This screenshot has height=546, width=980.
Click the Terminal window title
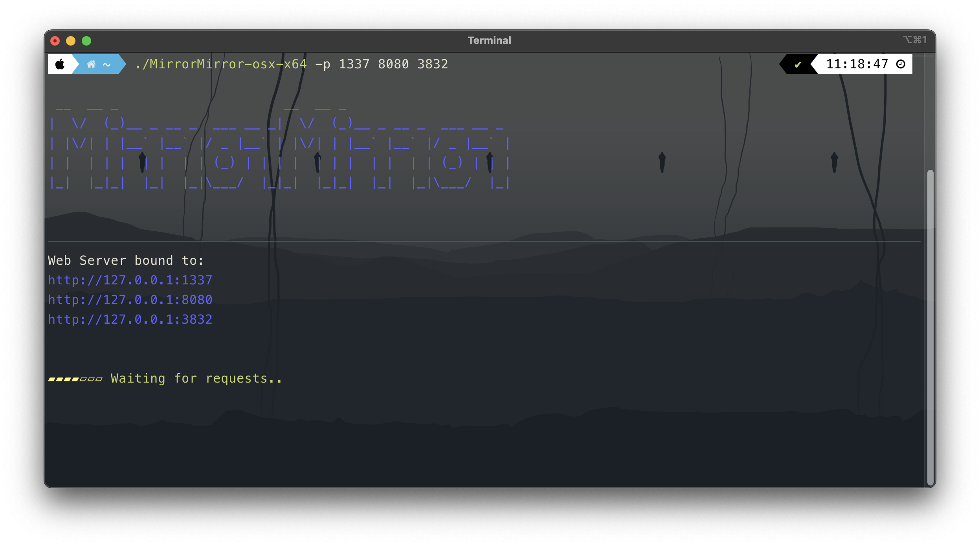489,40
